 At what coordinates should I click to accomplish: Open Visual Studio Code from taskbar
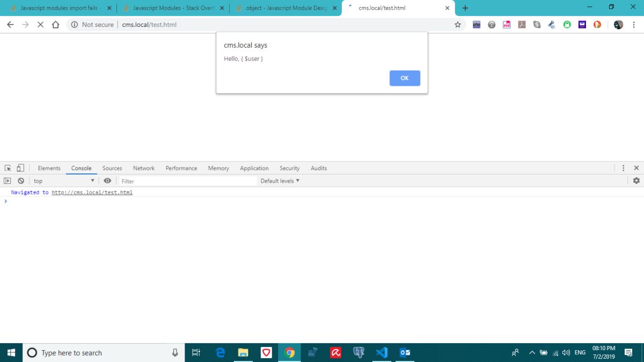tap(382, 352)
